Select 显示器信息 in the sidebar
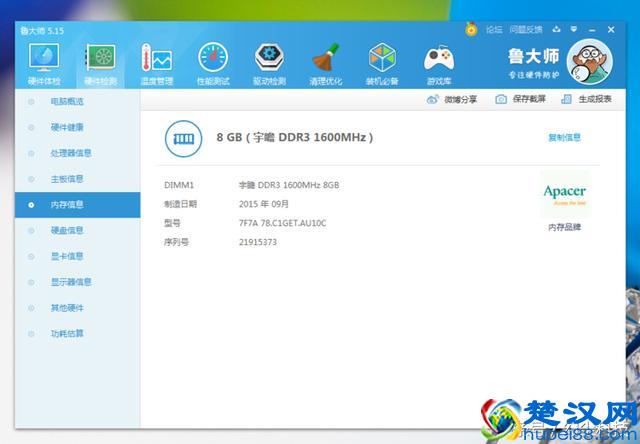The height and width of the screenshot is (444, 640). (78, 282)
